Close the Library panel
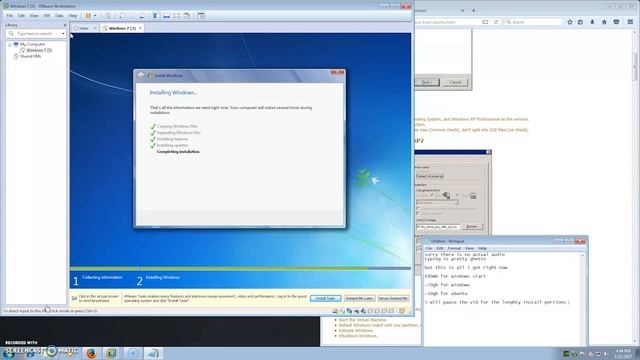 pyautogui.click(x=64, y=25)
